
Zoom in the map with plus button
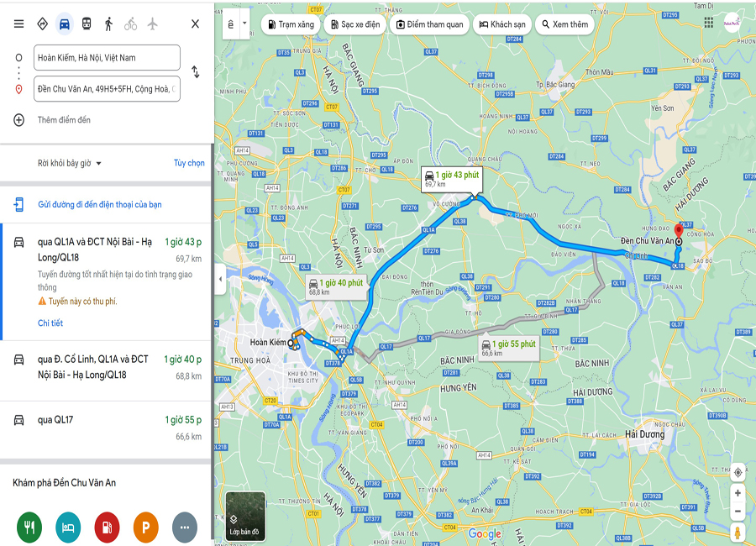point(738,493)
